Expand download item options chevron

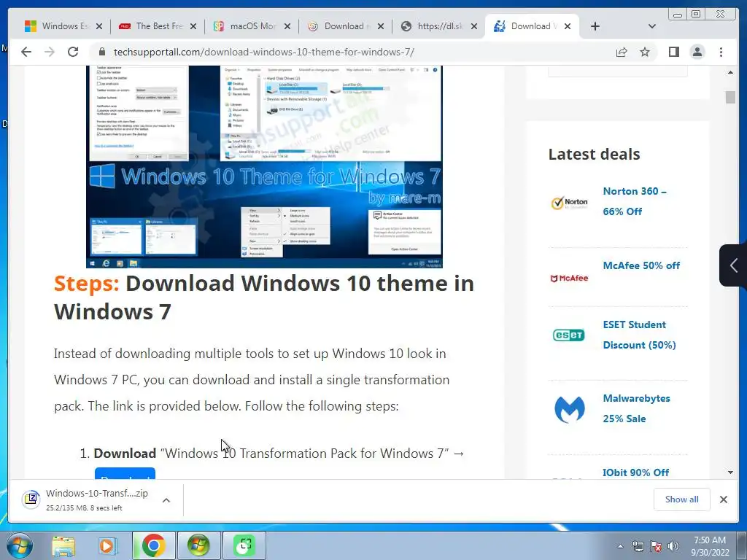coord(166,500)
